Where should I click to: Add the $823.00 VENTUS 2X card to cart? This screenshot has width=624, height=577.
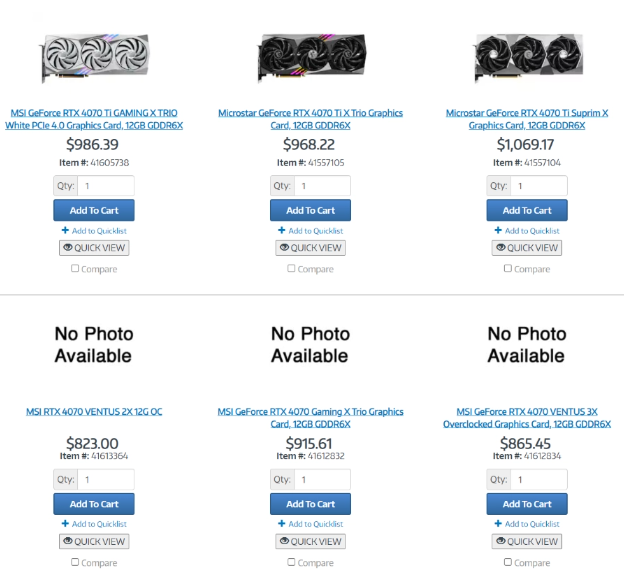coord(93,504)
